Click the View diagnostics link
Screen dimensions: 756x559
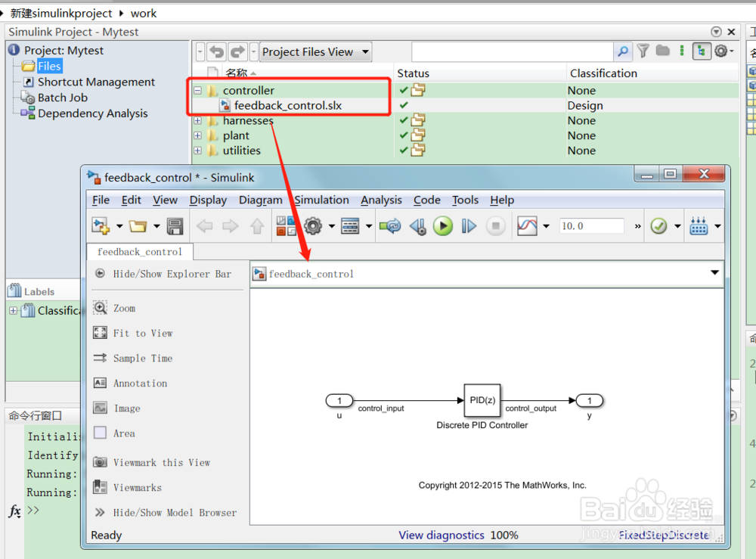point(442,535)
